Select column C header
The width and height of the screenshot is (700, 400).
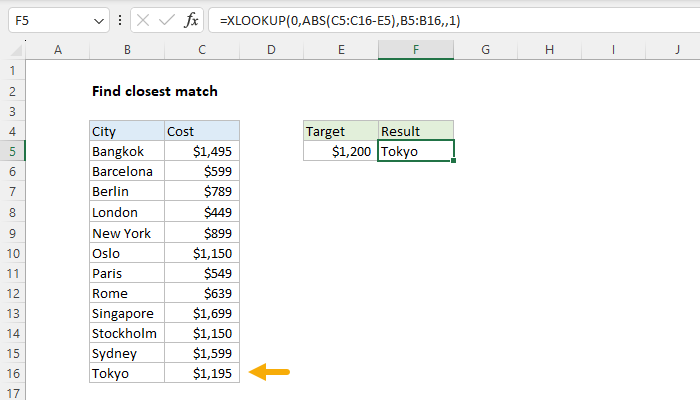[x=202, y=50]
